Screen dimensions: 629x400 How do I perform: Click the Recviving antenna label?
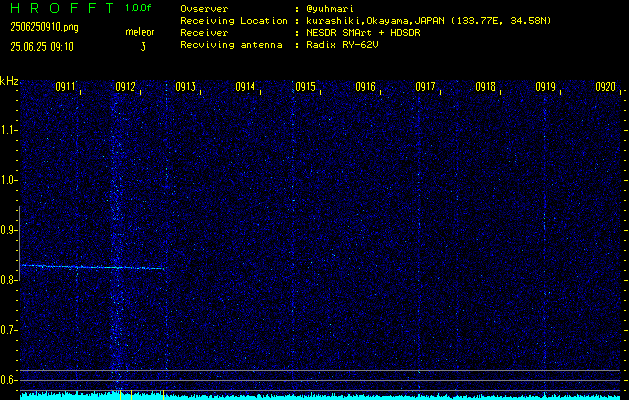[x=231, y=45]
